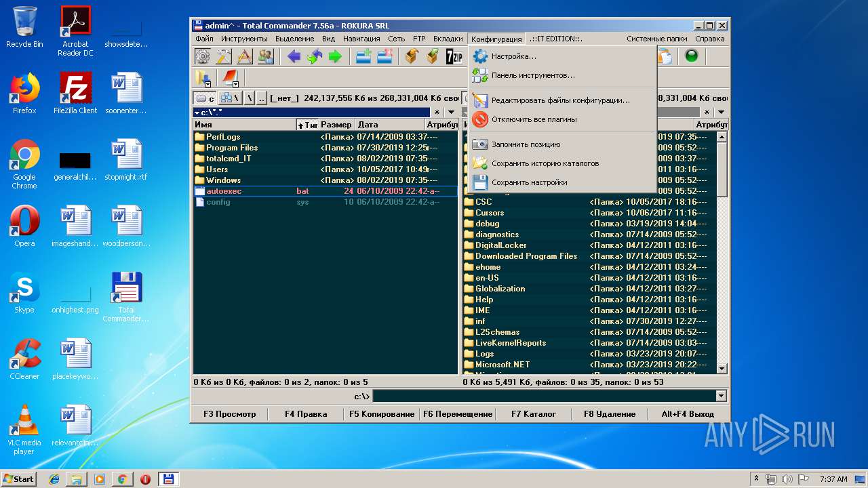Select Редактировать файлы конфигурации menu entry
The width and height of the screenshot is (868, 488).
[562, 100]
